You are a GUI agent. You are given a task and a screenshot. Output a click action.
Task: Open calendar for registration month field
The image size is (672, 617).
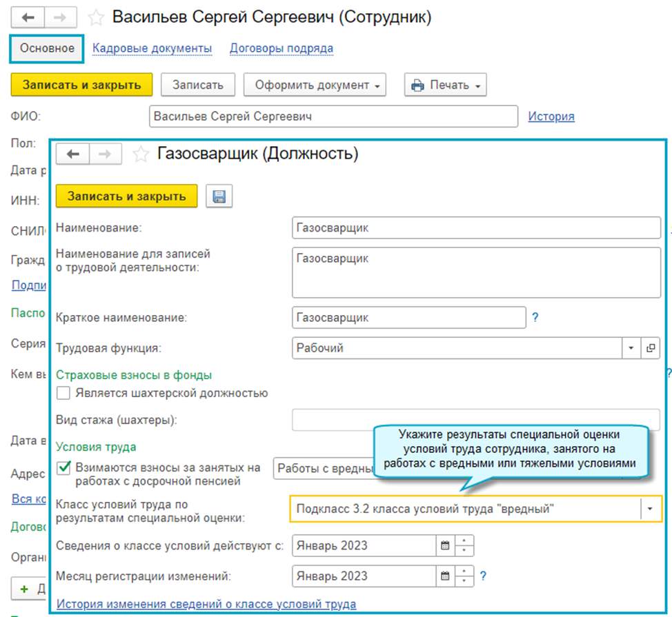446,576
